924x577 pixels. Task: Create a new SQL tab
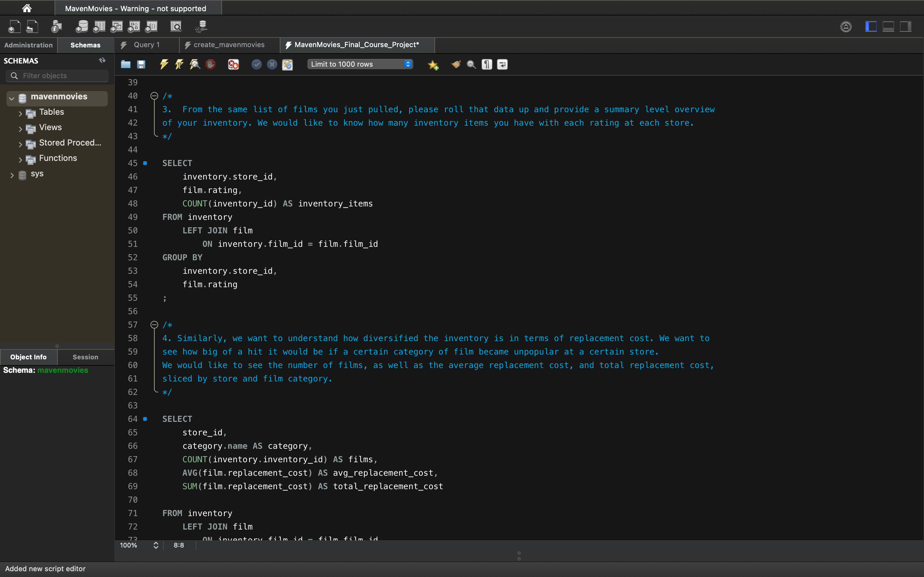point(14,26)
